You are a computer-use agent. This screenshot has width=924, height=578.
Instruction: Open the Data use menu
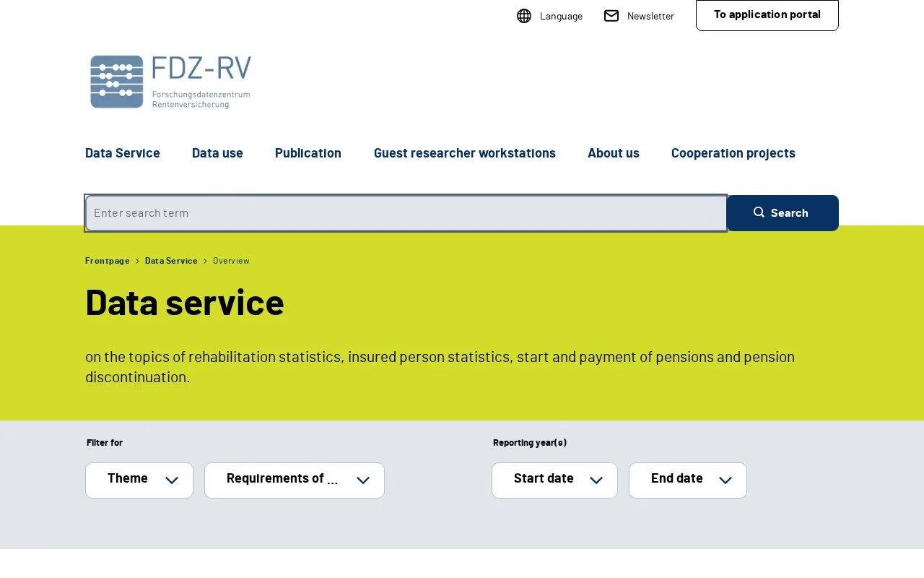point(217,153)
